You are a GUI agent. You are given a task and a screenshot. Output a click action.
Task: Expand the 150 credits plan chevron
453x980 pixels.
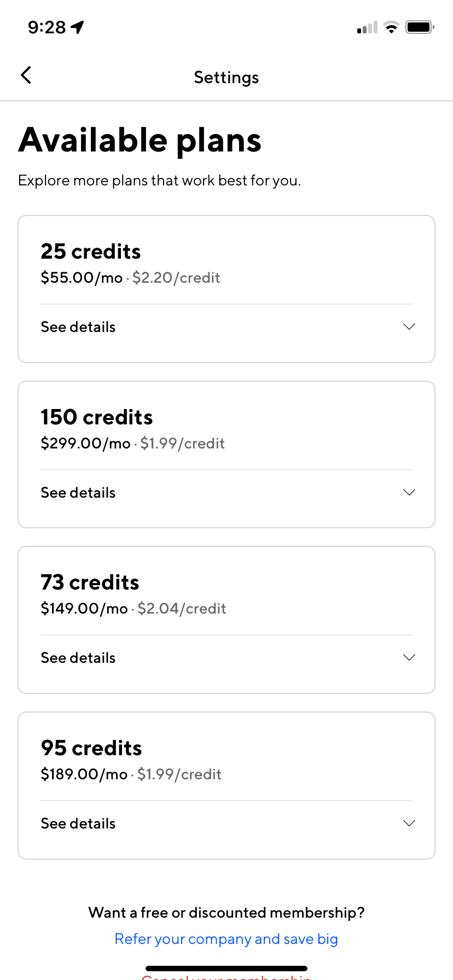[x=409, y=492]
